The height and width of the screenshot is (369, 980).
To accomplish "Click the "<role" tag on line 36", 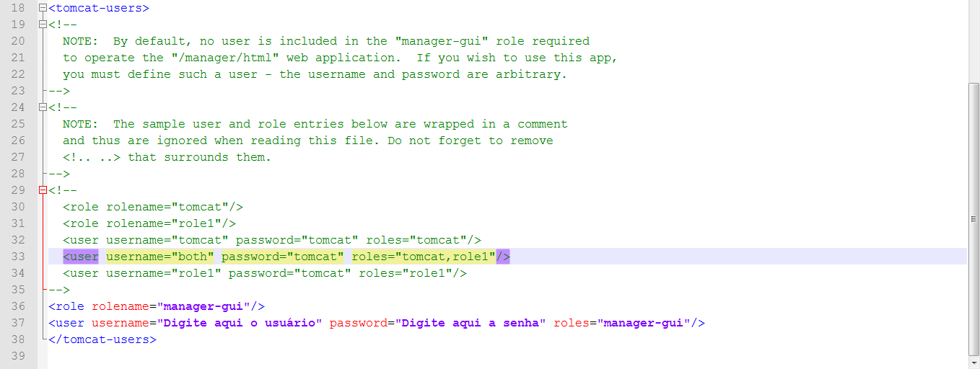I will [66, 306].
